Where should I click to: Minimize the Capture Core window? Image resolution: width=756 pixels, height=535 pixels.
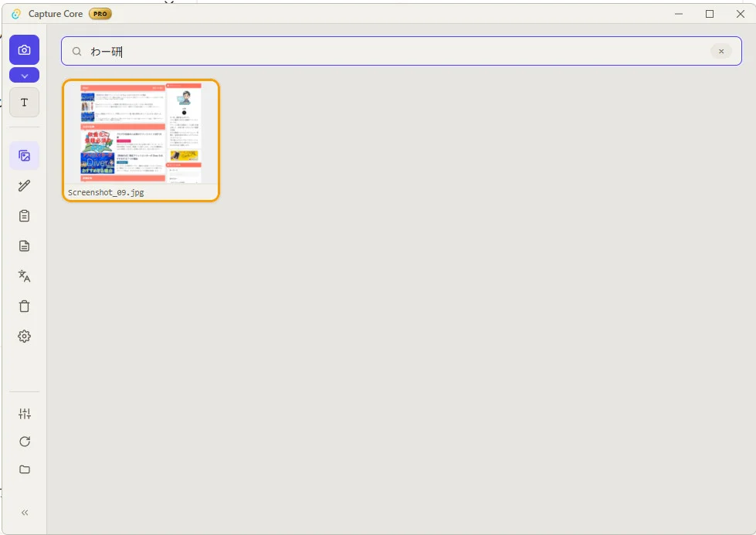pyautogui.click(x=678, y=14)
